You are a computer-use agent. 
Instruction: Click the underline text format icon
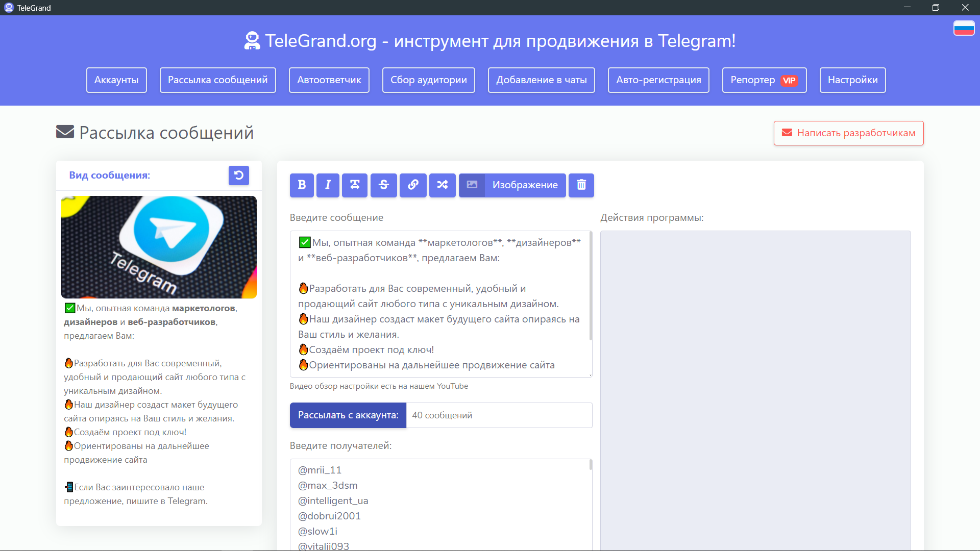(x=355, y=185)
